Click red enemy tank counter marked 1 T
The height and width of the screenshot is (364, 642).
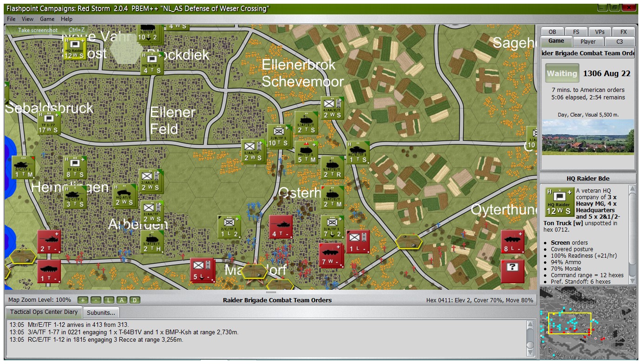tap(49, 271)
